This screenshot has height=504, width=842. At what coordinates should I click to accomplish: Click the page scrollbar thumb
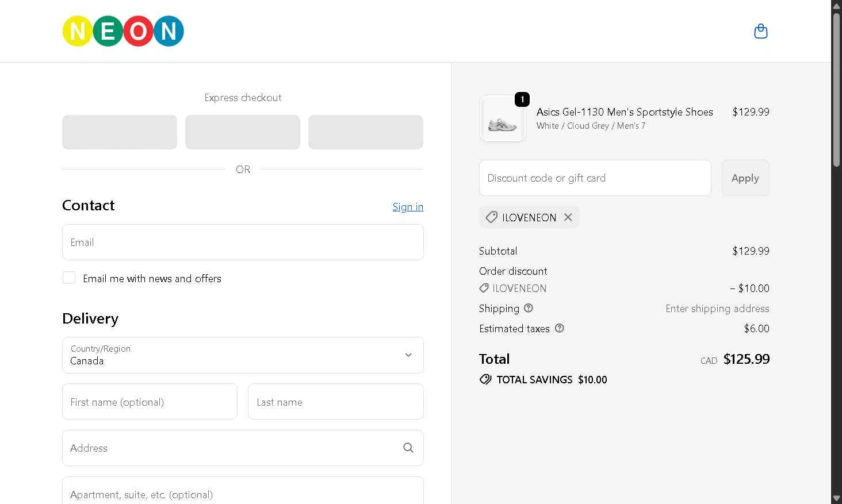(837, 89)
